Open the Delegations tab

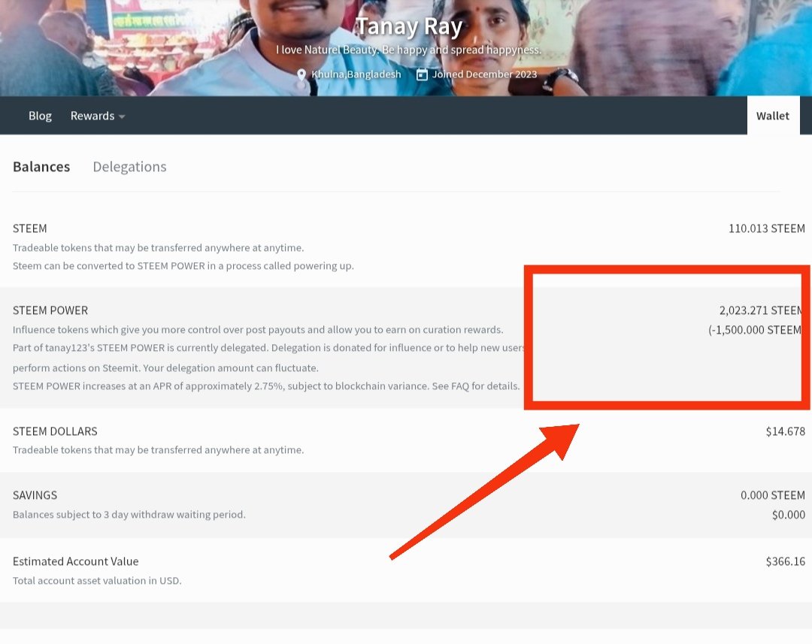tap(129, 167)
